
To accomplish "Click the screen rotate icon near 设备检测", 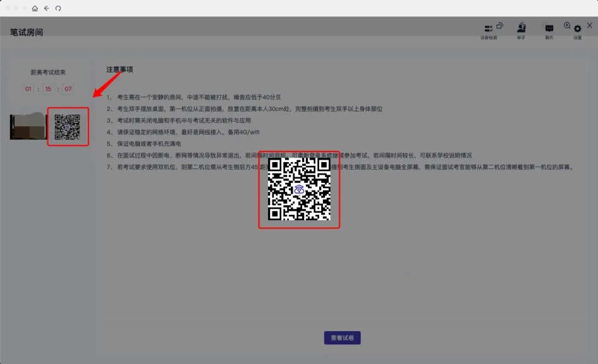I will pyautogui.click(x=500, y=26).
